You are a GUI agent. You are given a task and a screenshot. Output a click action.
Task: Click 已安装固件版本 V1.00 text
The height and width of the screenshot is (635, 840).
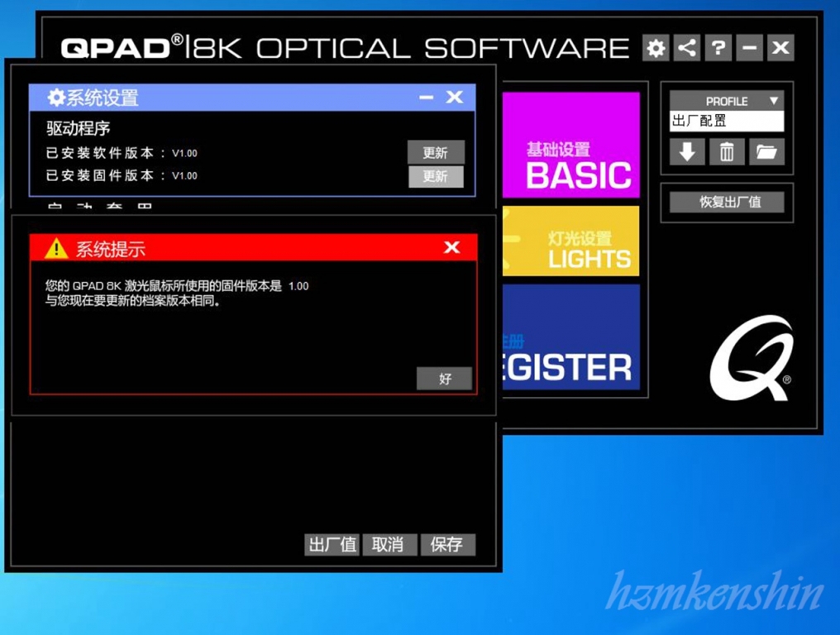pyautogui.click(x=122, y=175)
